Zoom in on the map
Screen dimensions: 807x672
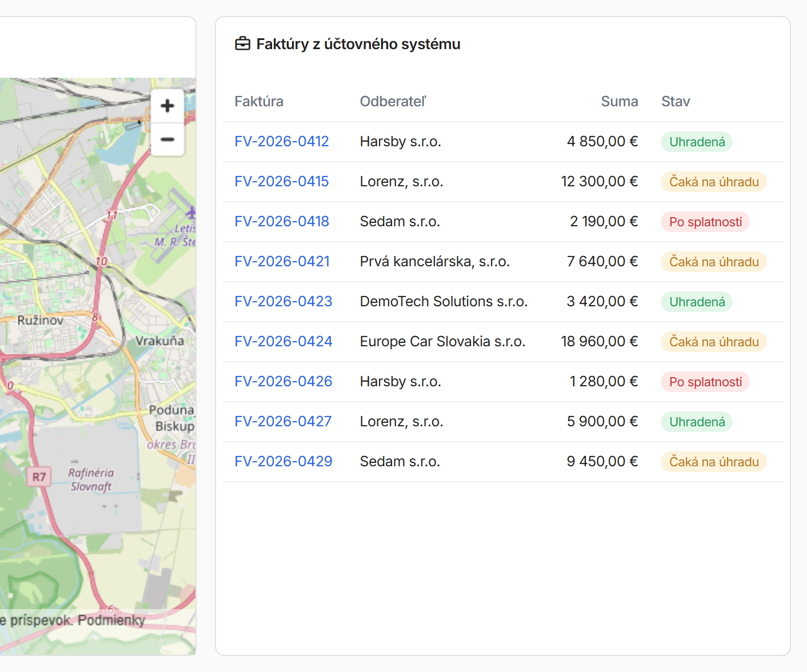(x=167, y=106)
